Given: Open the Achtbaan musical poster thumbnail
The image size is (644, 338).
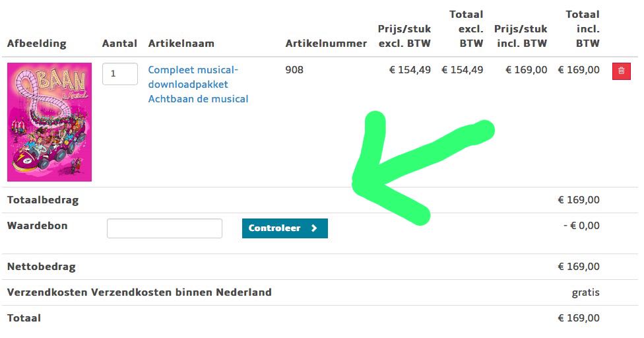Looking at the screenshot, I should [49, 122].
